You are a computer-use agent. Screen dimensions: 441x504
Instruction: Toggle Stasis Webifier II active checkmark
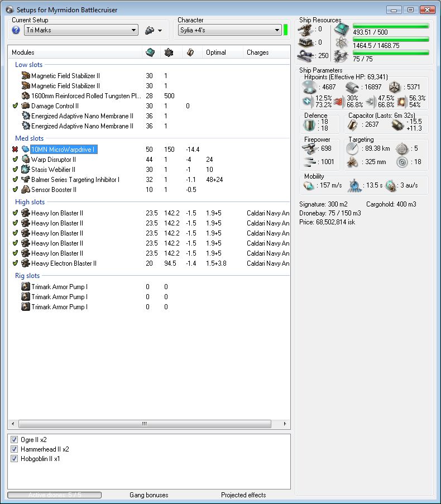(15, 169)
